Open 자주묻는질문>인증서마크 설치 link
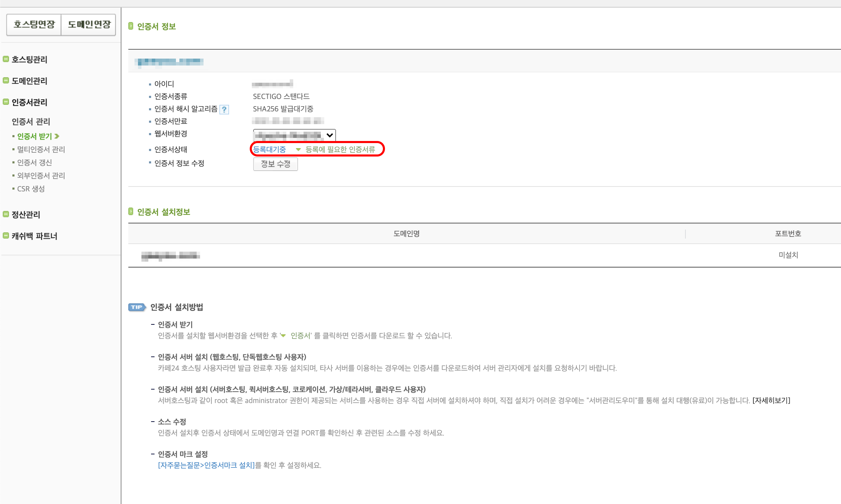Image resolution: width=841 pixels, height=504 pixels. pos(206,465)
